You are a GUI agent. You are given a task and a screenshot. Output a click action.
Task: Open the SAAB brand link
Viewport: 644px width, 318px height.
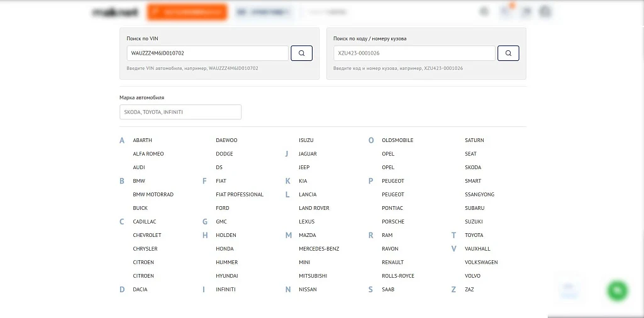pos(387,289)
